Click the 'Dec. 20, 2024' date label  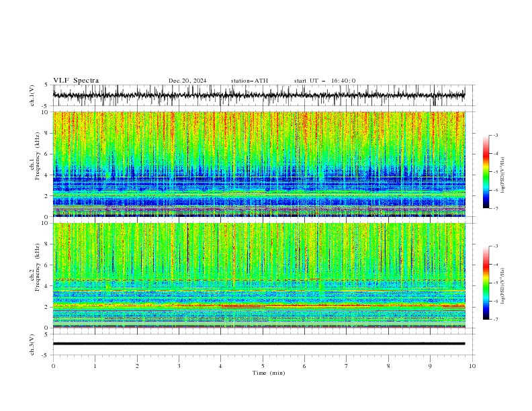click(x=187, y=81)
